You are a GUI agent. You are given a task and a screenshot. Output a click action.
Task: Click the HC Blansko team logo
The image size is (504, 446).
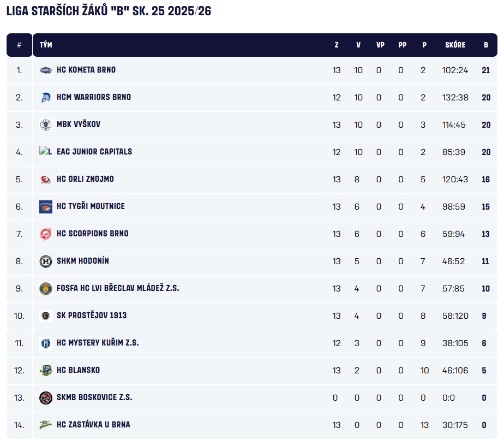46,370
